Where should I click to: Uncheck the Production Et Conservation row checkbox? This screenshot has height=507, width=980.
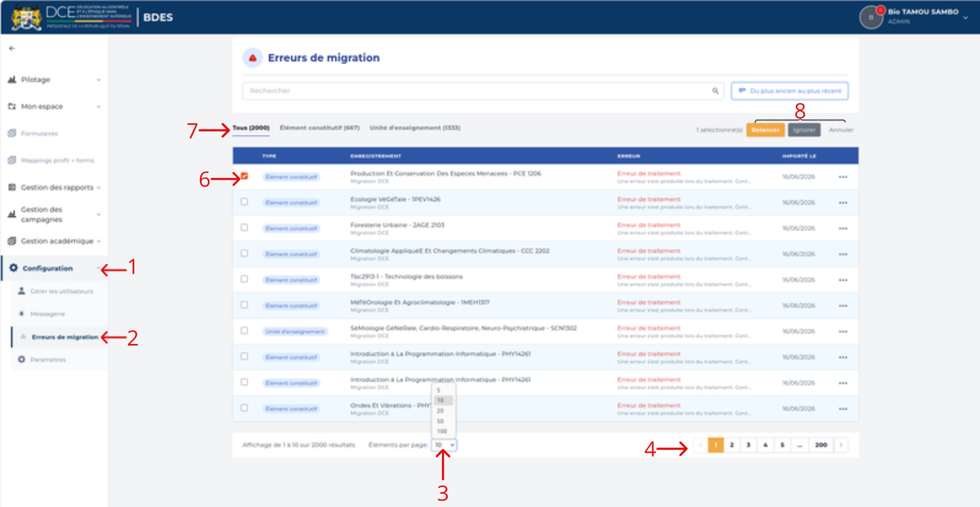(x=244, y=176)
